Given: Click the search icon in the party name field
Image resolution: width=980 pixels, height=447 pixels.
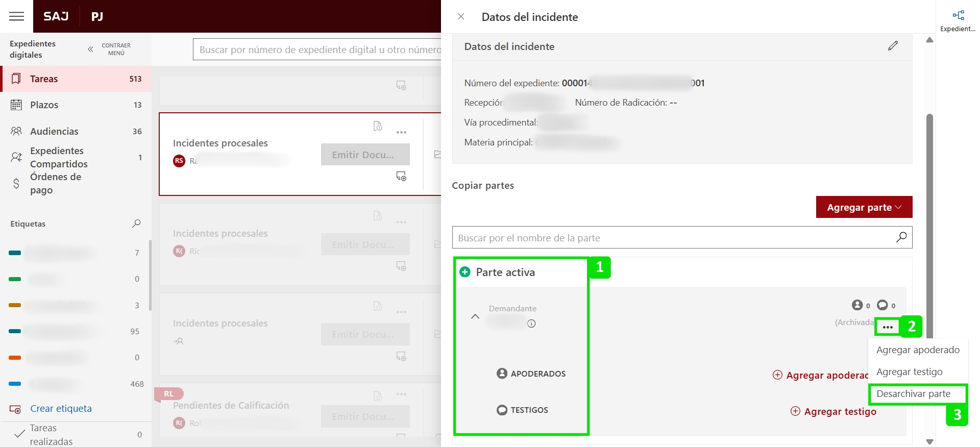Looking at the screenshot, I should pyautogui.click(x=901, y=237).
